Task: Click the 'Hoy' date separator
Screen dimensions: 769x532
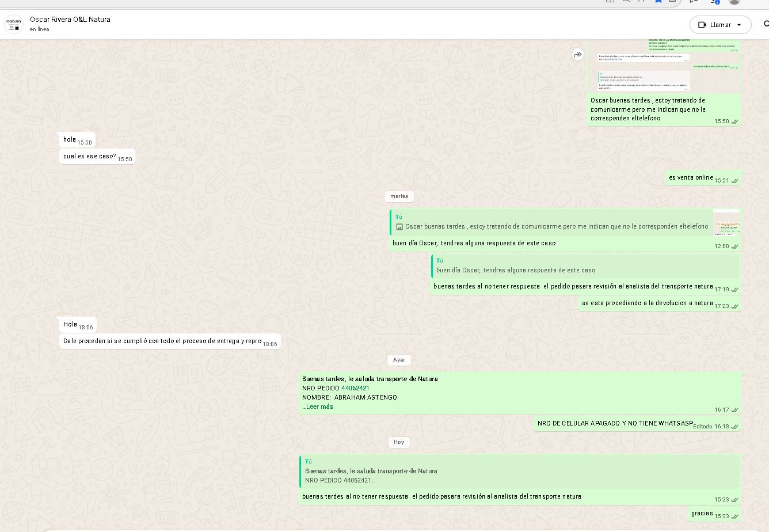Action: click(399, 442)
